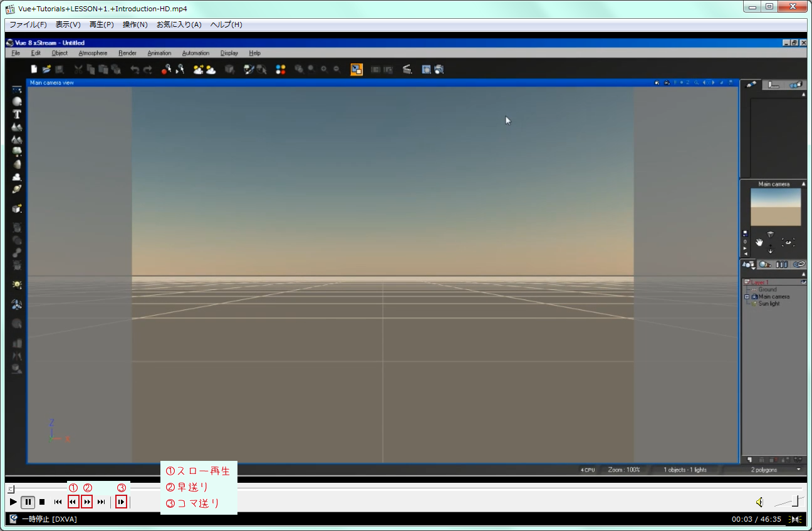The height and width of the screenshot is (531, 812).
Task: Click the Main camera preview thumbnail
Action: pyautogui.click(x=776, y=207)
